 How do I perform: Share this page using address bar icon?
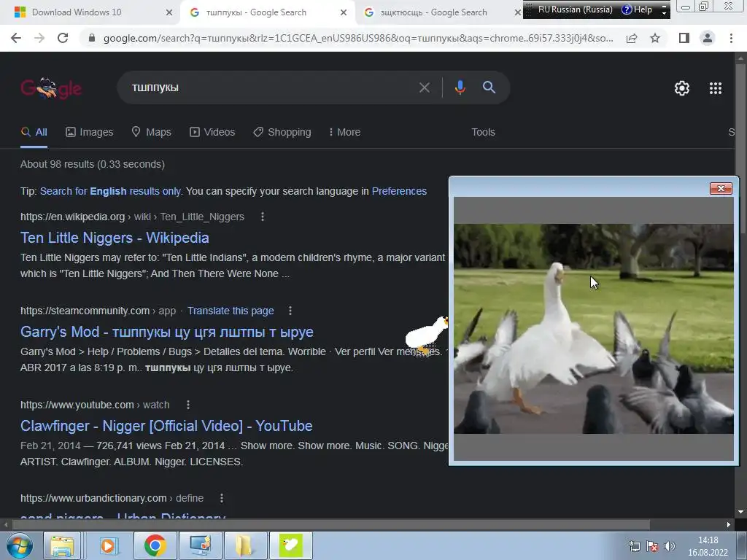pos(632,38)
